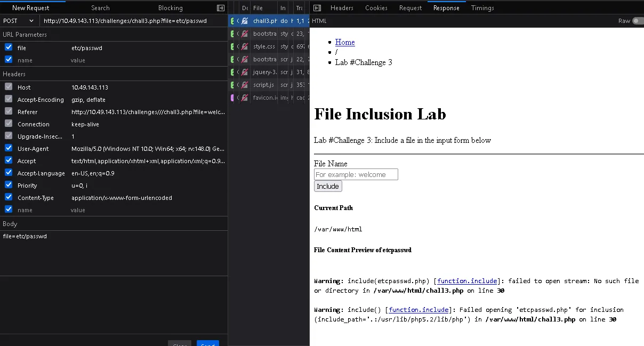Click the insecure lock icon beside style.css
Image resolution: width=644 pixels, height=346 pixels.
click(244, 46)
